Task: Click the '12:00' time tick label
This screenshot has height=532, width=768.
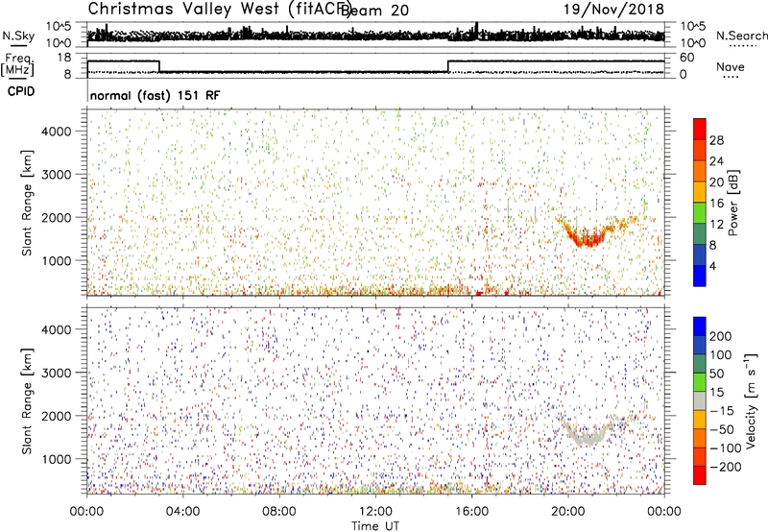Action: point(375,512)
